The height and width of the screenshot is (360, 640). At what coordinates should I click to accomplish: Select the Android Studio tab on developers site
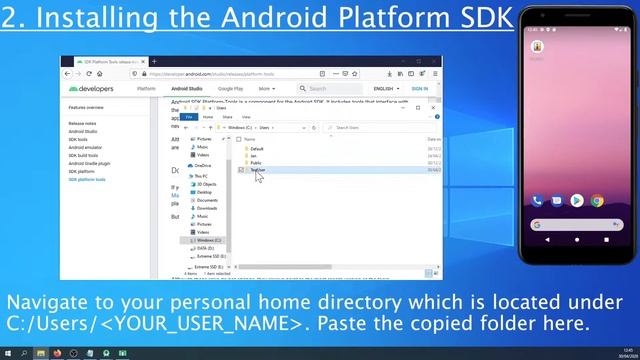coord(187,89)
